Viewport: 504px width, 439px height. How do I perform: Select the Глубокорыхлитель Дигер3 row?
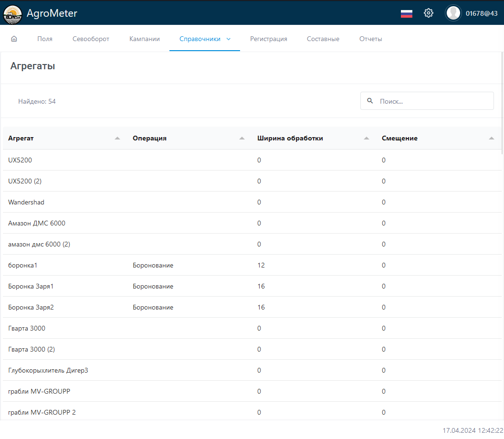pyautogui.click(x=48, y=370)
